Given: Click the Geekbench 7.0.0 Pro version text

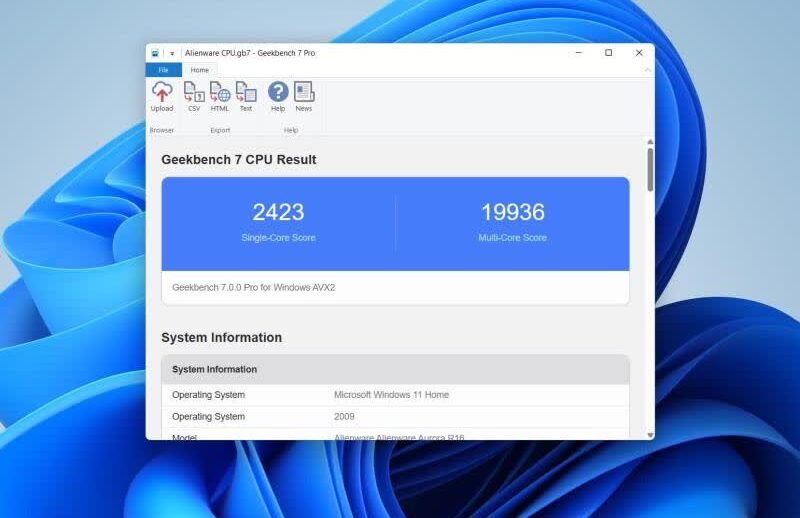Looking at the screenshot, I should pyautogui.click(x=254, y=287).
